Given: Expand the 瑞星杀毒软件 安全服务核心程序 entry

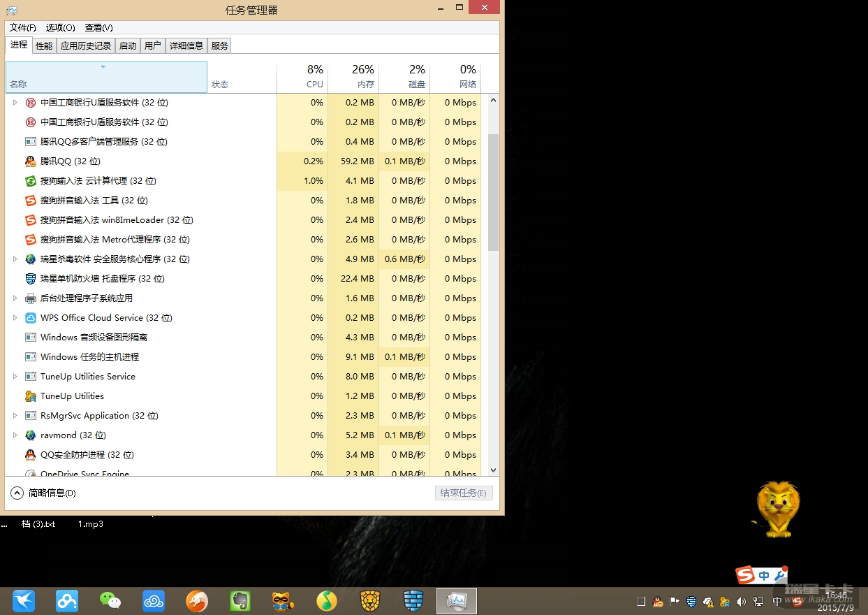Looking at the screenshot, I should point(15,259).
